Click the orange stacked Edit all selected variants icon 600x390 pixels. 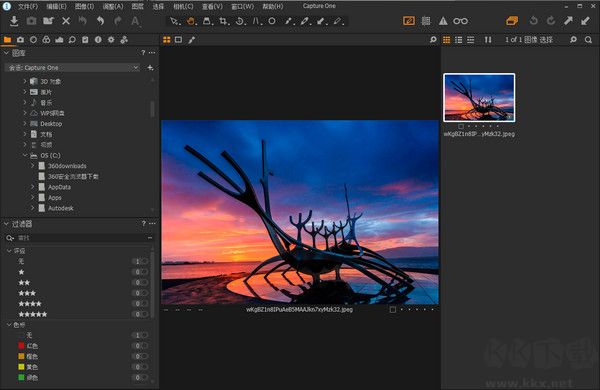pos(512,21)
